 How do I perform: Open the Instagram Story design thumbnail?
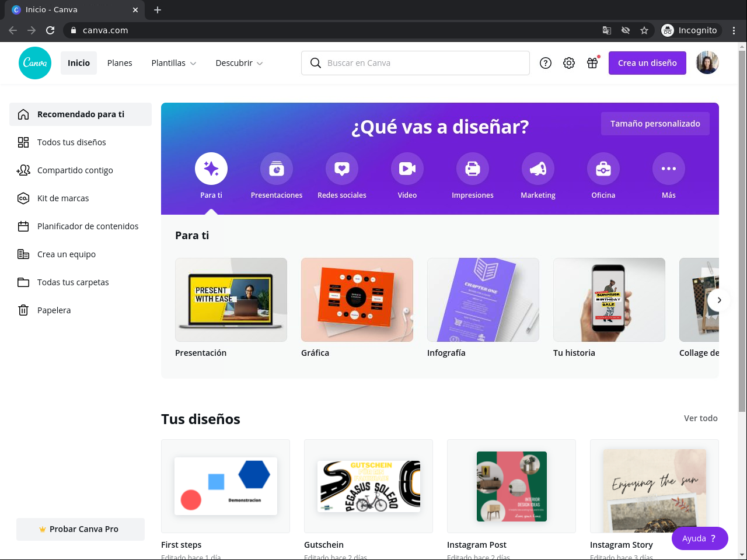pos(654,486)
